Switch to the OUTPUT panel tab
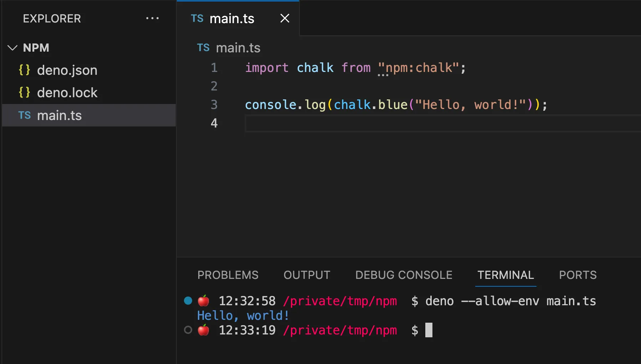The width and height of the screenshot is (641, 364). pyautogui.click(x=306, y=275)
